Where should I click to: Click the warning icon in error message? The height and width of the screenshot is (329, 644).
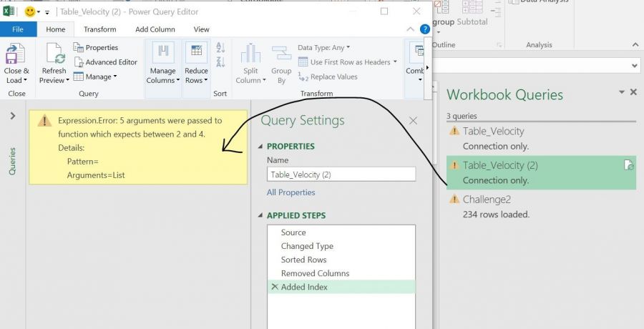(44, 121)
